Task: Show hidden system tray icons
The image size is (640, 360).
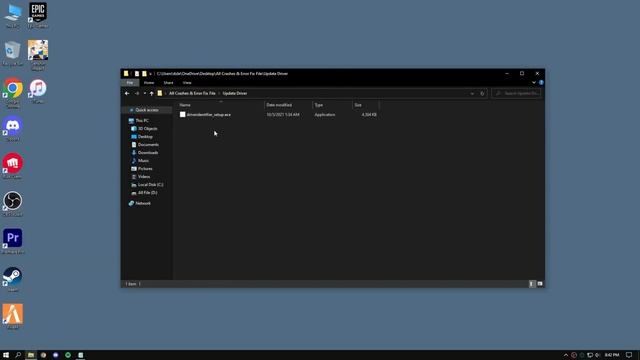Action: pos(566,355)
